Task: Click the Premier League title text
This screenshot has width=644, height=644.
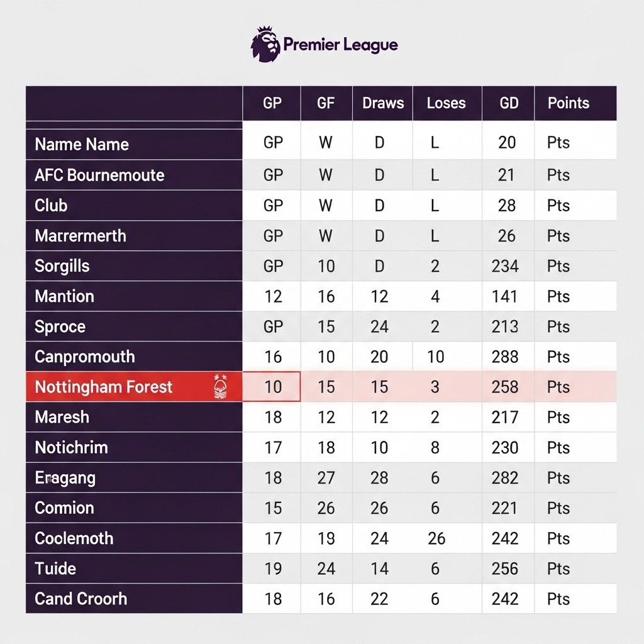Action: tap(340, 45)
